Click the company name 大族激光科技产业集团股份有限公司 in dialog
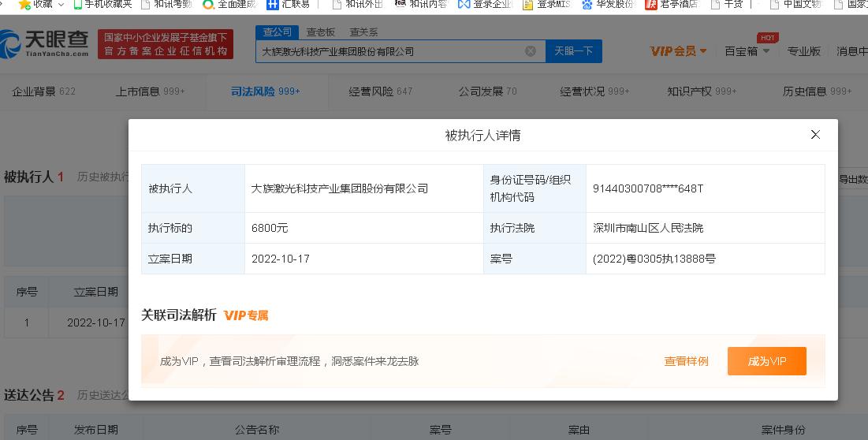This screenshot has height=440, width=868. coord(339,188)
